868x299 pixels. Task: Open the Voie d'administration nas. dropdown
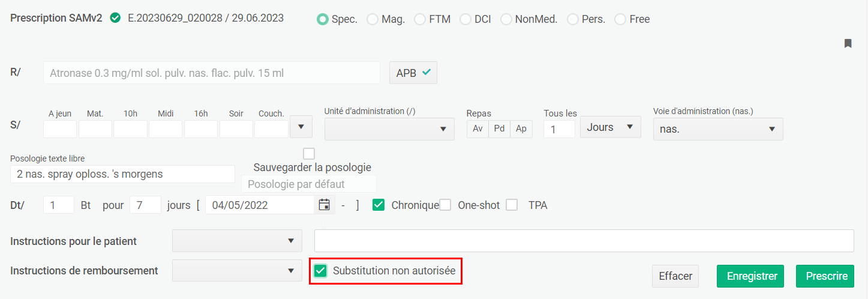click(718, 129)
